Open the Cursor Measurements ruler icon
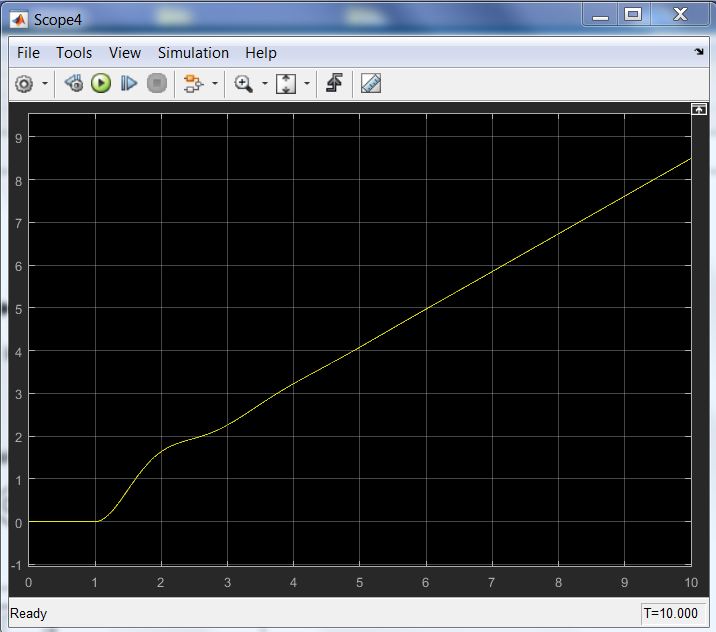Screen dimensions: 716x632 [371, 84]
